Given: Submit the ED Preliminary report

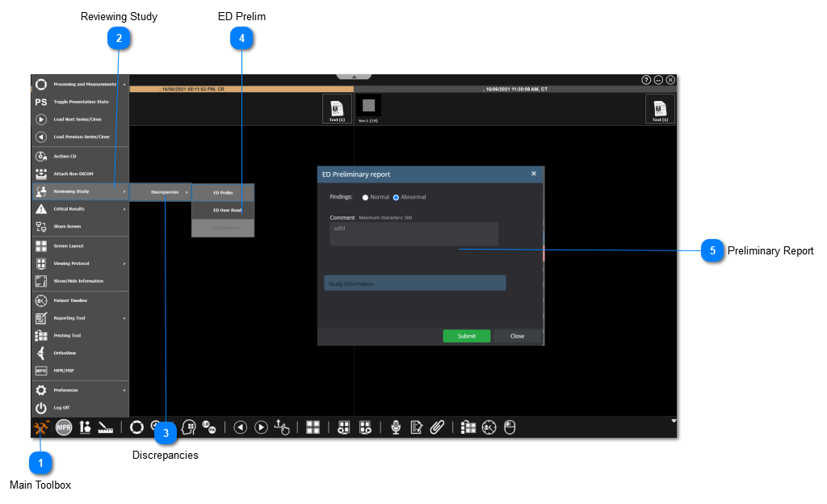Looking at the screenshot, I should (x=466, y=336).
